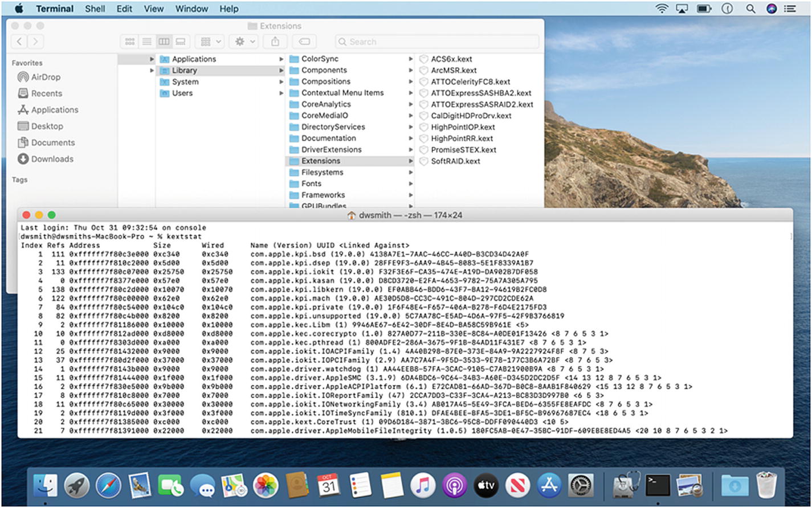Viewport: 812px width, 508px height.
Task: Select Fonts folder in Library column
Action: [x=350, y=183]
